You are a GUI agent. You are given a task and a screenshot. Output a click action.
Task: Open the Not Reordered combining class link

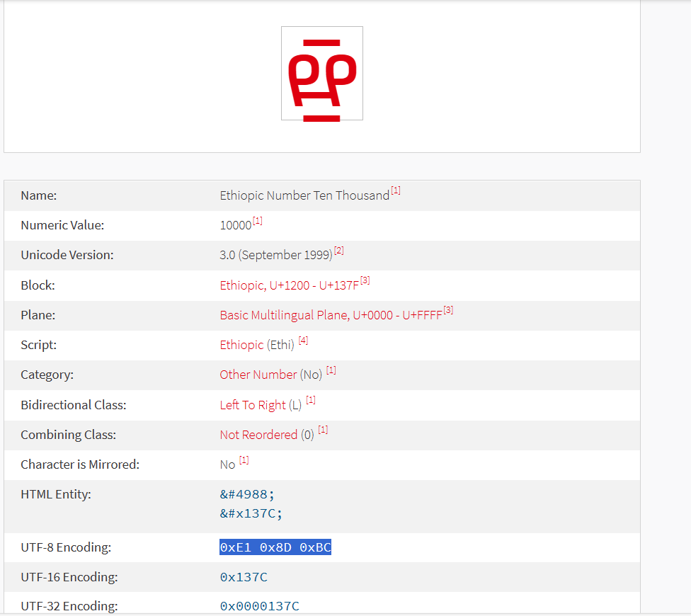(258, 435)
